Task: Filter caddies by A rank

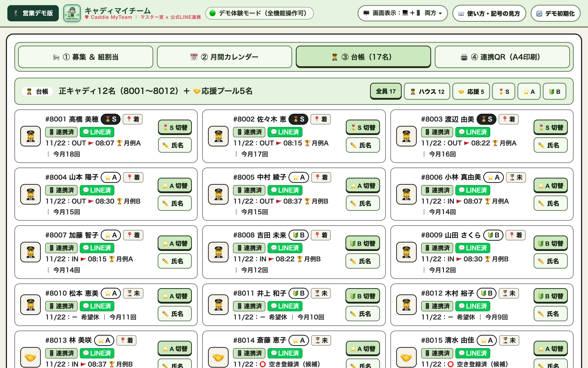Action: click(529, 91)
